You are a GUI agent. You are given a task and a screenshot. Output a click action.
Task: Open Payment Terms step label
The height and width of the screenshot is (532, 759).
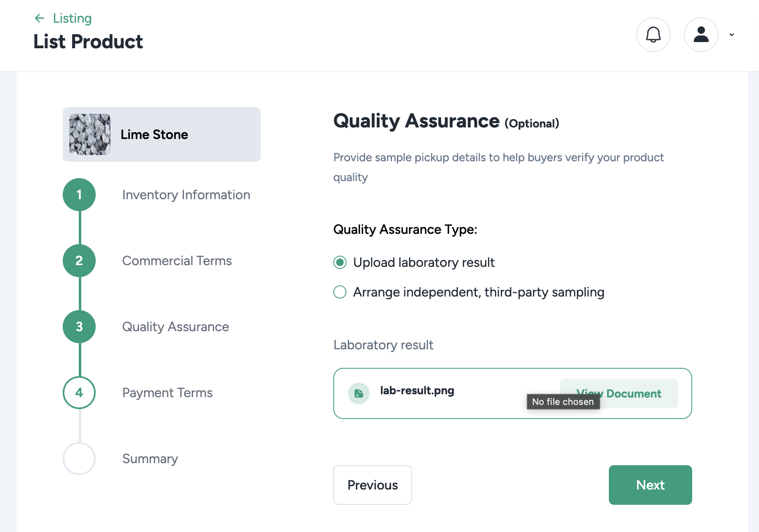click(x=167, y=393)
